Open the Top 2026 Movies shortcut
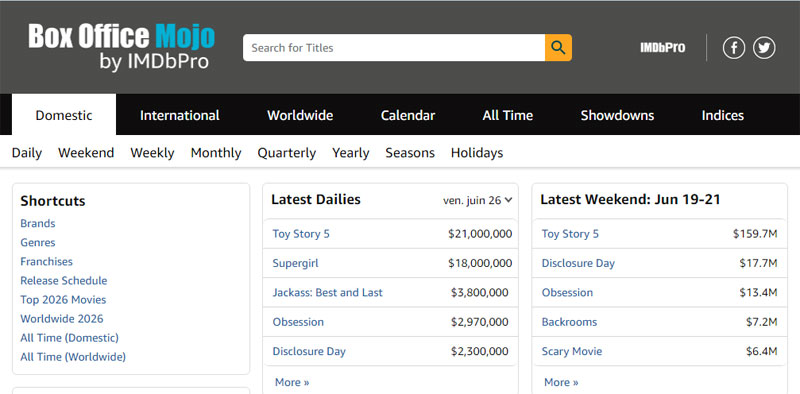800x394 pixels. (x=63, y=300)
